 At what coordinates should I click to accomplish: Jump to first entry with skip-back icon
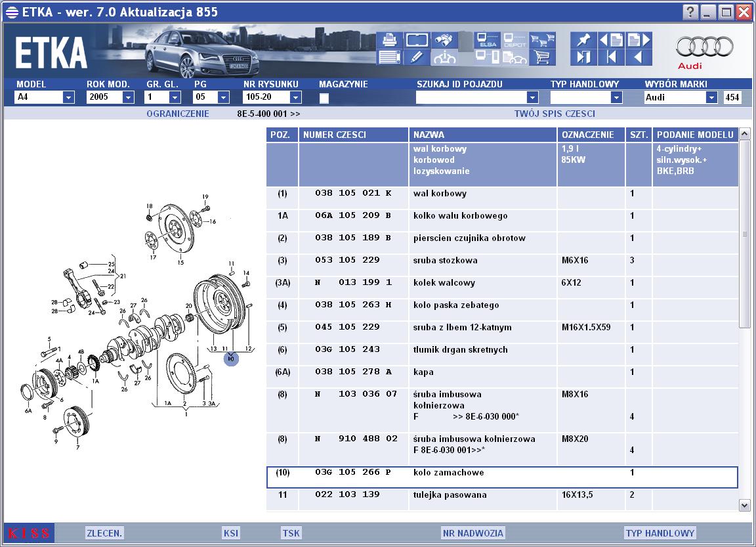[612, 57]
